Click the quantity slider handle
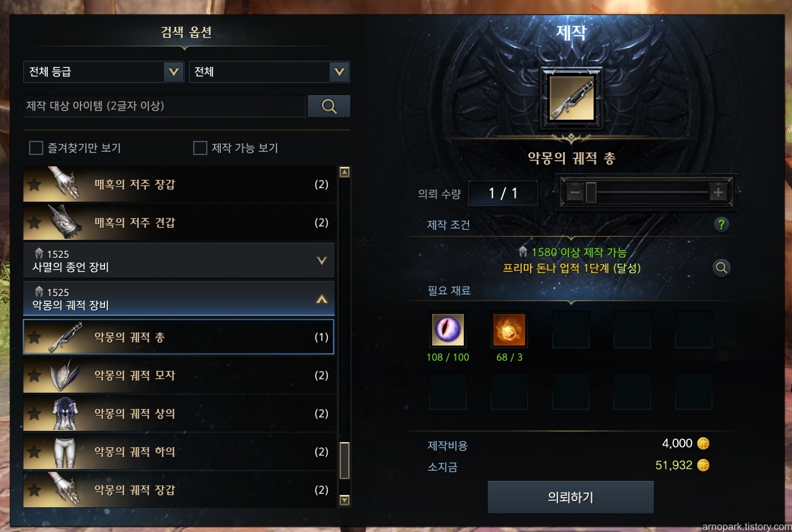The image size is (792, 532). tap(591, 193)
